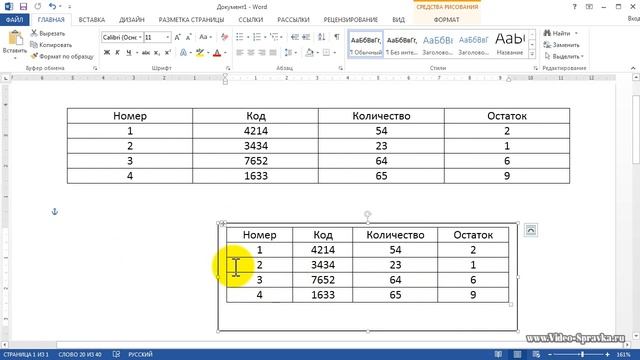This screenshot has width=640, height=360.
Task: Toggle italic (К) formatting
Action: [118, 53]
